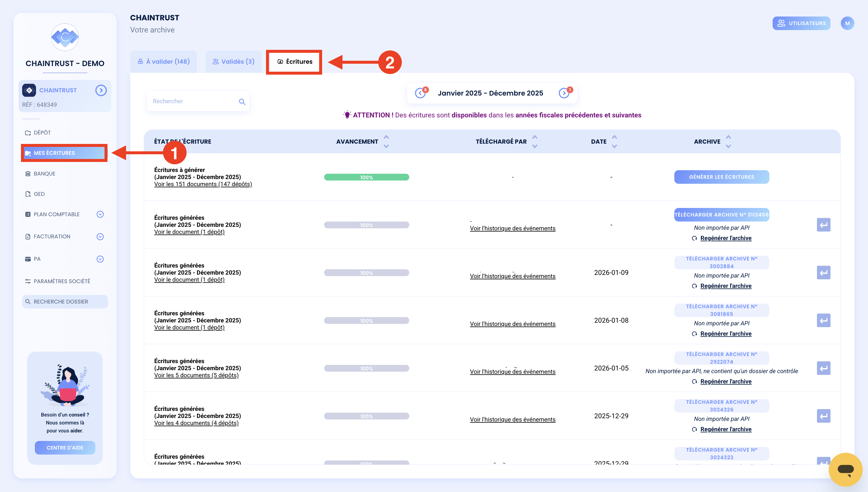Screen dimensions: 868x492
Task: Click the lightbulb ATTENTION notice icon
Action: pos(347,115)
